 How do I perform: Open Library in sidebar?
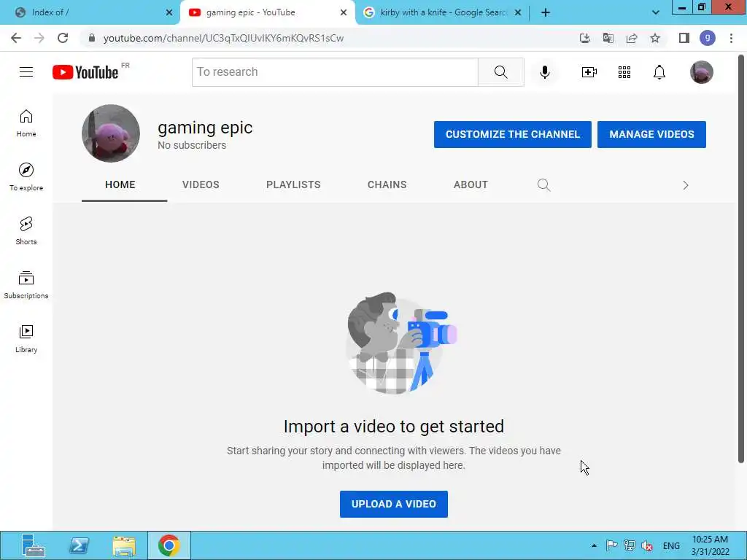coord(26,338)
